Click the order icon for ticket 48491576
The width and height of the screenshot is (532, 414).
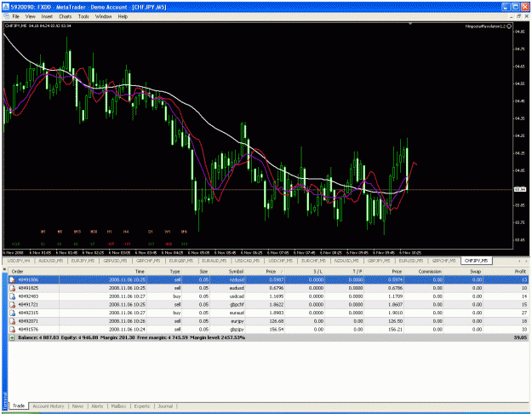point(12,330)
